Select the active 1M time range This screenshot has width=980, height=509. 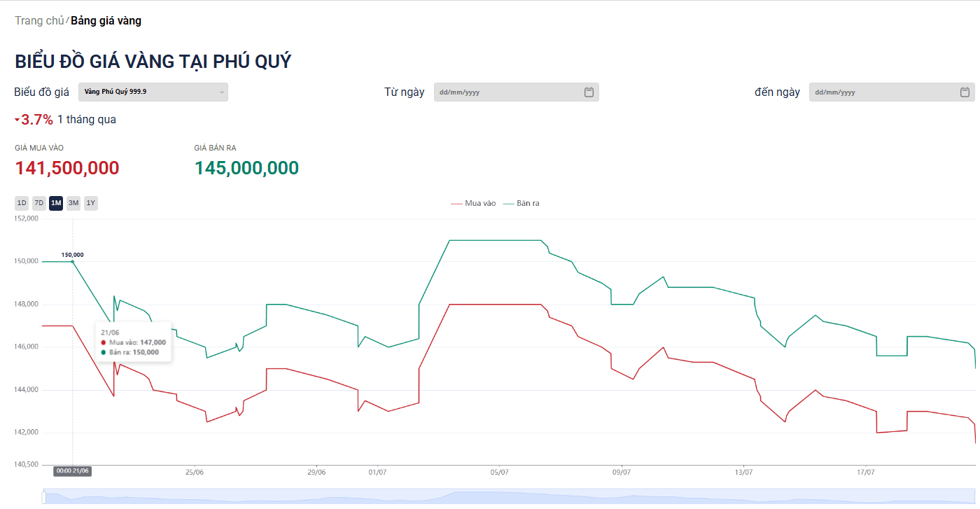tap(56, 203)
